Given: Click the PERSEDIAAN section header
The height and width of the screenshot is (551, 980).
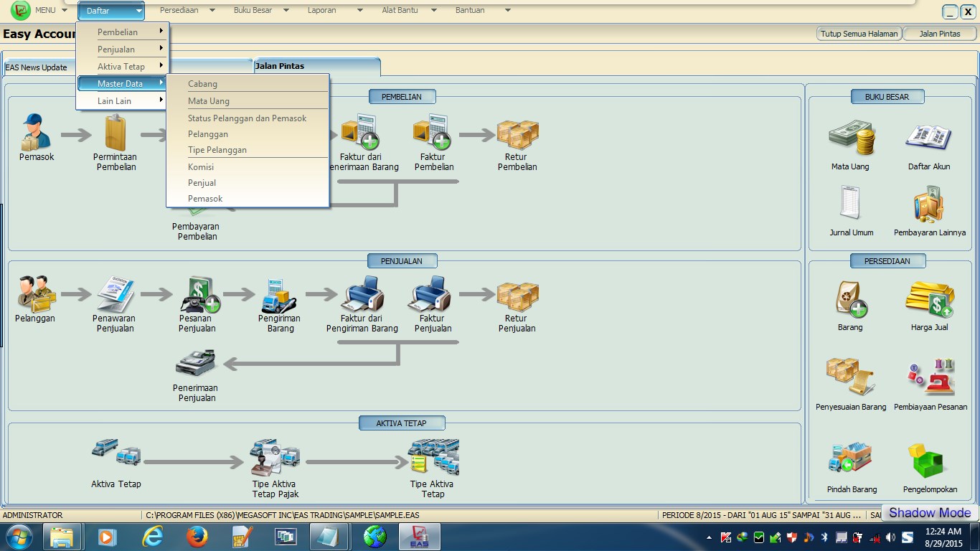Looking at the screenshot, I should (888, 261).
